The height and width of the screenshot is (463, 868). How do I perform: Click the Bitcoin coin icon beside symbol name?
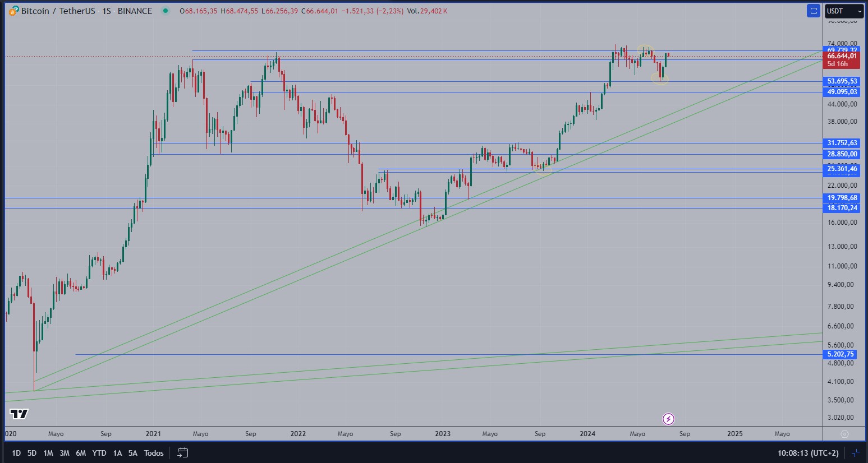pos(14,11)
